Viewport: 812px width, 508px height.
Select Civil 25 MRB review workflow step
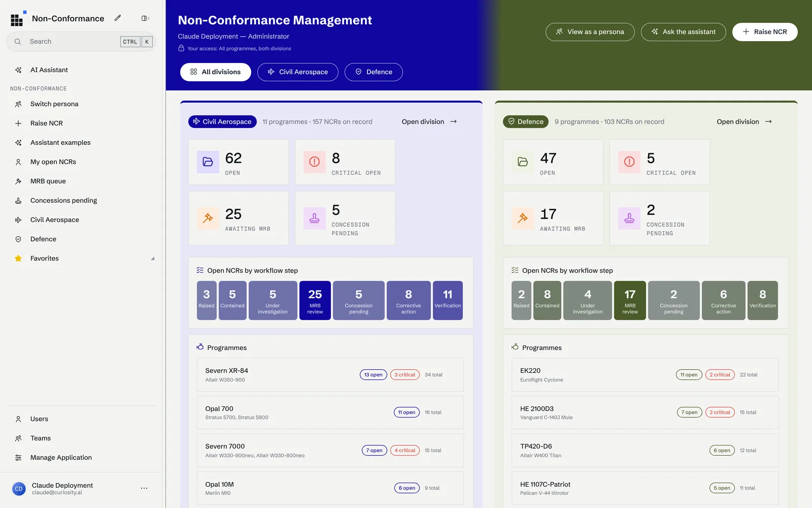tap(315, 300)
